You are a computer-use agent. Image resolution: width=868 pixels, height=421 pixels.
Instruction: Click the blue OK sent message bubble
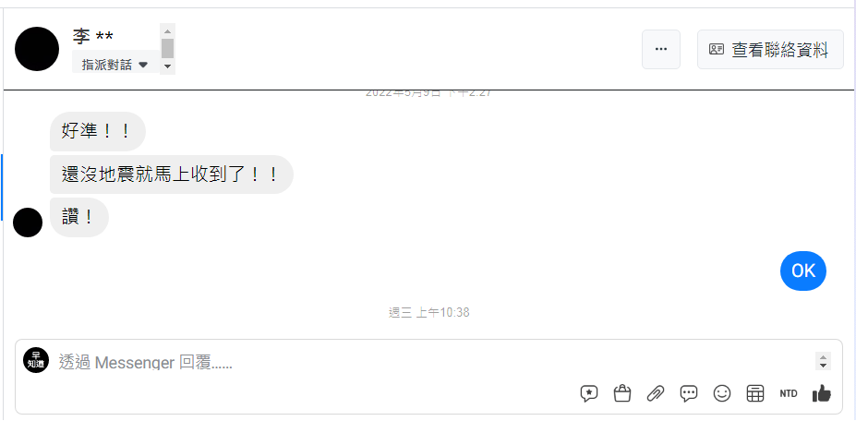click(802, 271)
